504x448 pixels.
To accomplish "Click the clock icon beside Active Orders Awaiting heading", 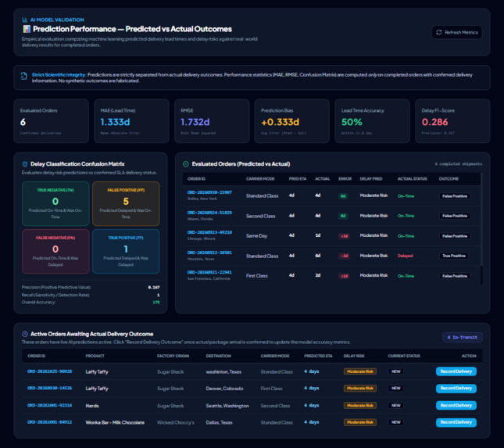I will tap(25, 334).
